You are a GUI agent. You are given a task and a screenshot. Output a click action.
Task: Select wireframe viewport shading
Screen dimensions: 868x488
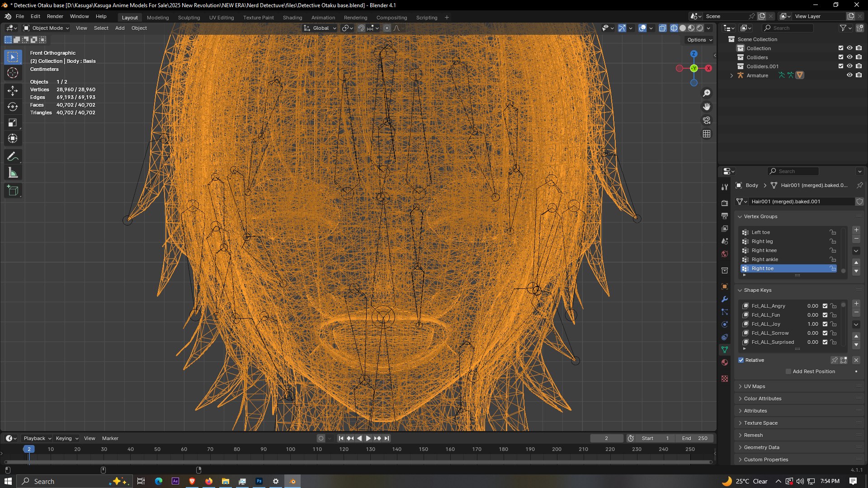tap(674, 28)
